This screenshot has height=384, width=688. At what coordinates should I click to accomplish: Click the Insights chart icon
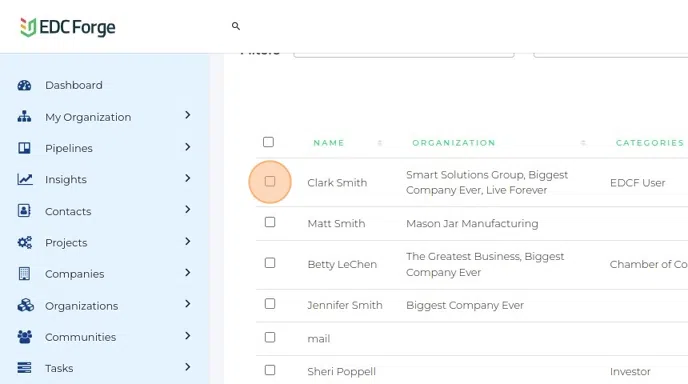[25, 179]
